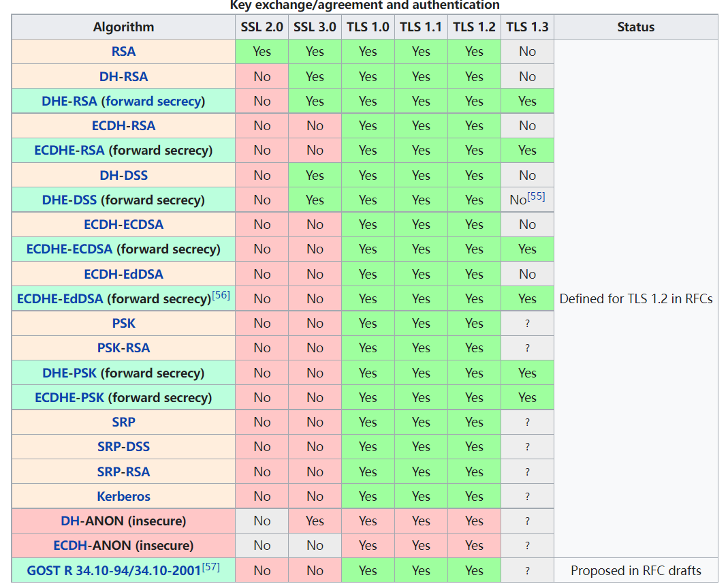Open the GOST R 34.10-94/34.10-2001 link
The width and height of the screenshot is (728, 586).
pos(114,570)
